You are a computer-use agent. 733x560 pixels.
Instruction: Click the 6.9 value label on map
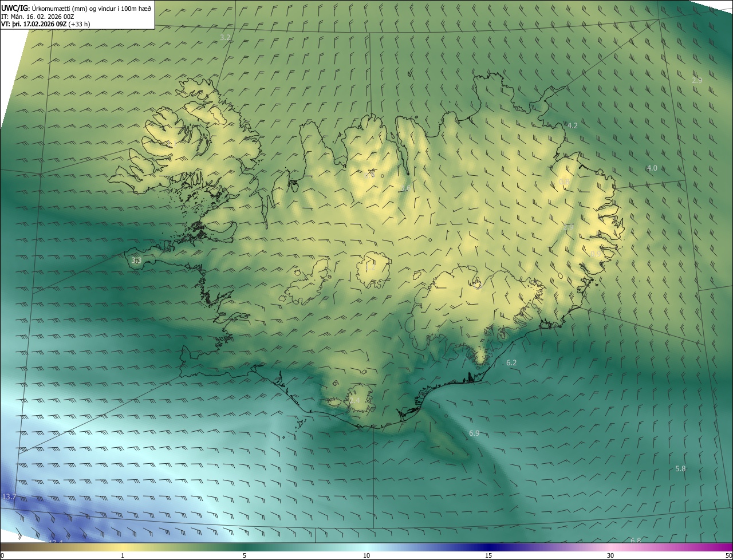474,433
